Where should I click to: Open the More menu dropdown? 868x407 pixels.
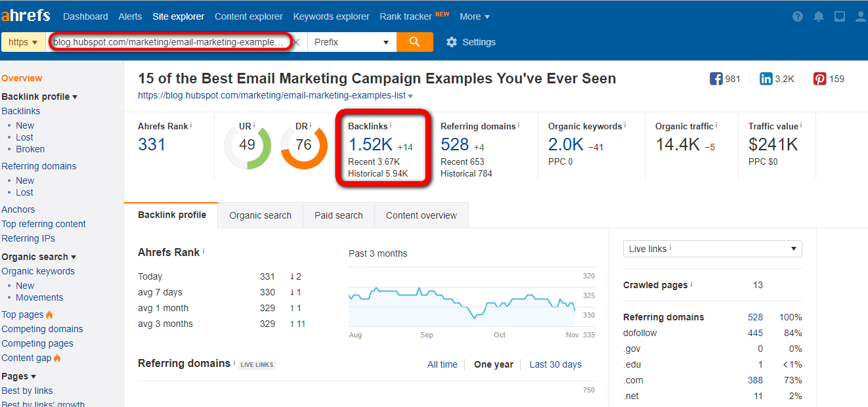pyautogui.click(x=475, y=16)
